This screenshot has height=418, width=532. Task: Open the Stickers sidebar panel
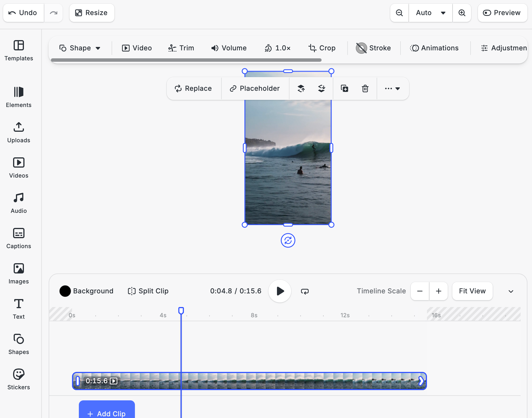(x=19, y=380)
